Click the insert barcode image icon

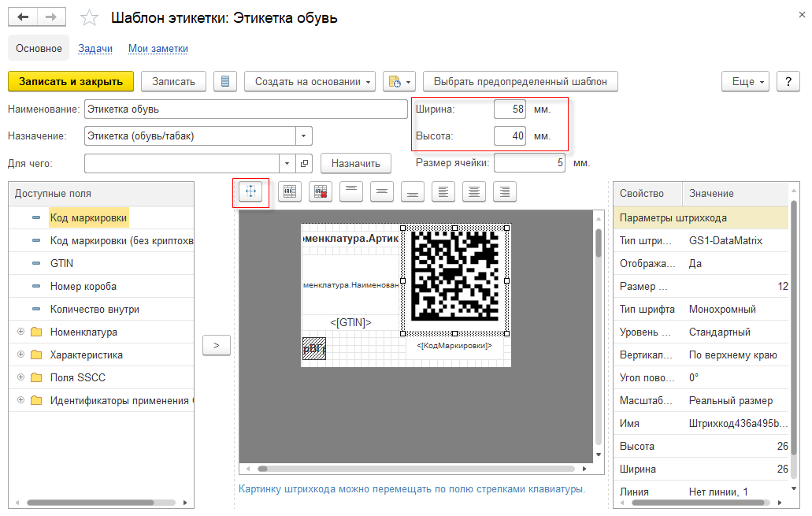290,191
